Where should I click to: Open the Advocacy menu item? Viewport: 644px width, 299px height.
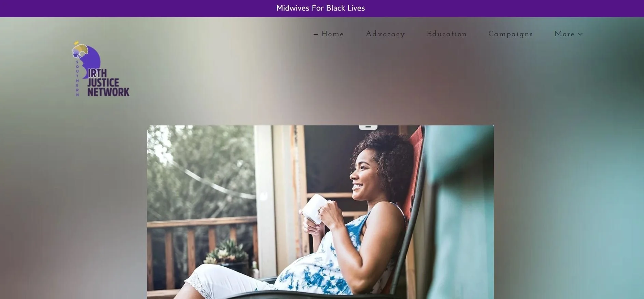[x=385, y=34]
